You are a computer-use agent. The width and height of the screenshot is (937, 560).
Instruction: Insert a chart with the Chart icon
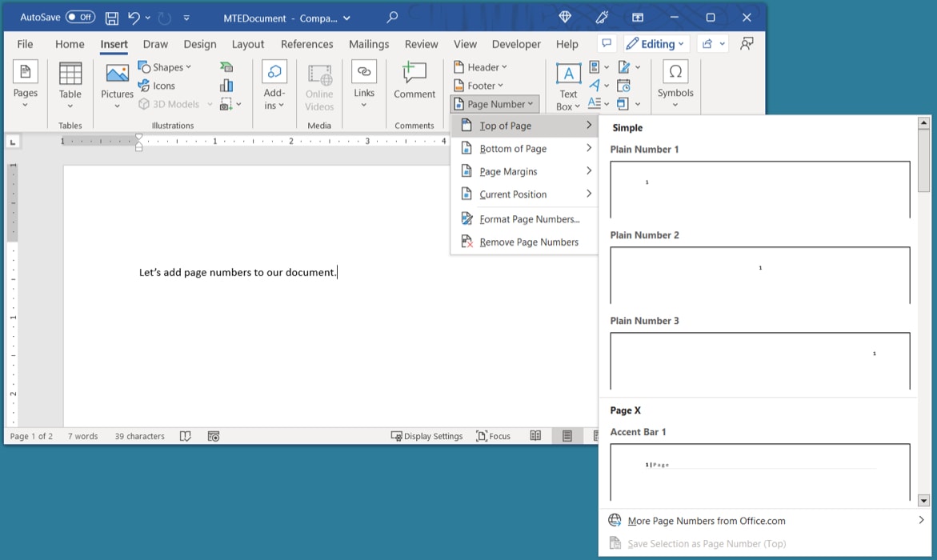click(226, 86)
